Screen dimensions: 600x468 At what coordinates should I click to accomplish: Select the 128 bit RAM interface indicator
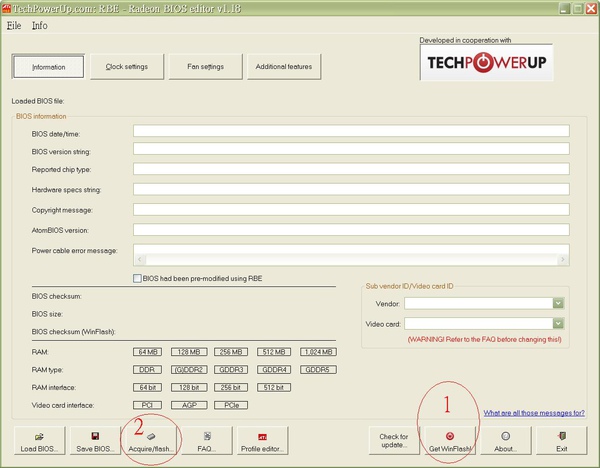tap(189, 387)
